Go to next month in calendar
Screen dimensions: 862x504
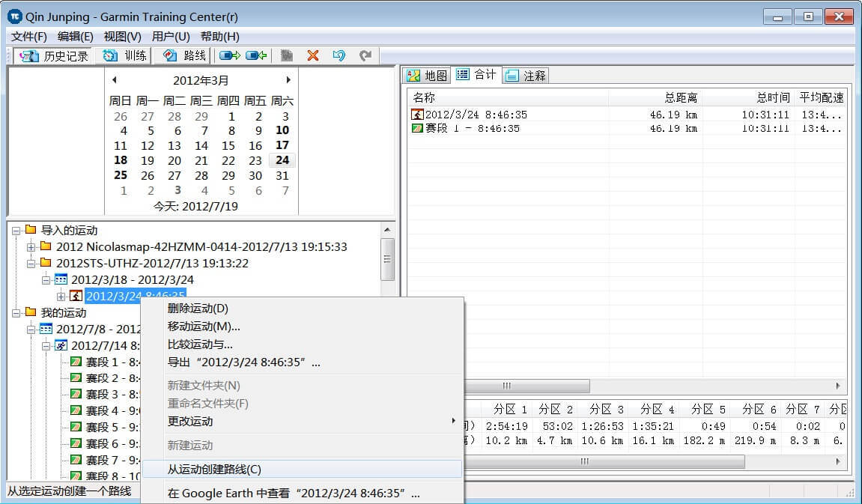[288, 80]
